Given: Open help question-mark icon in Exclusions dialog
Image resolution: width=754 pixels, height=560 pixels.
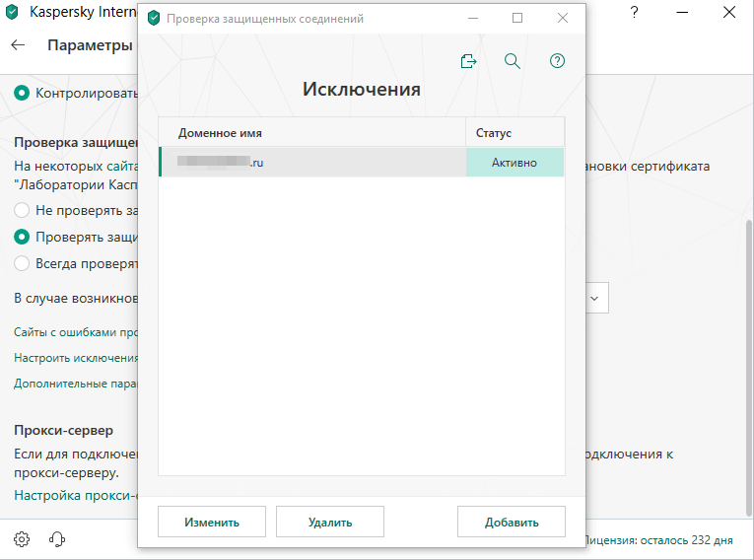Looking at the screenshot, I should 557,60.
